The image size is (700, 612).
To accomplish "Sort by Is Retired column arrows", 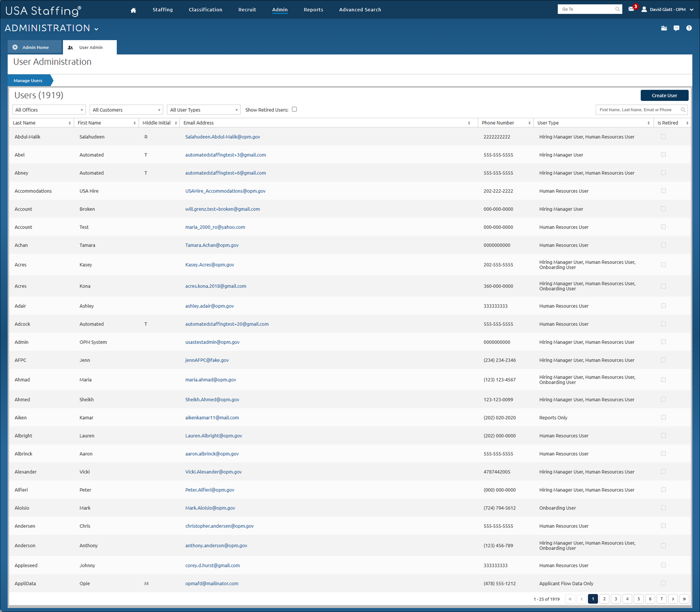I will (x=687, y=123).
